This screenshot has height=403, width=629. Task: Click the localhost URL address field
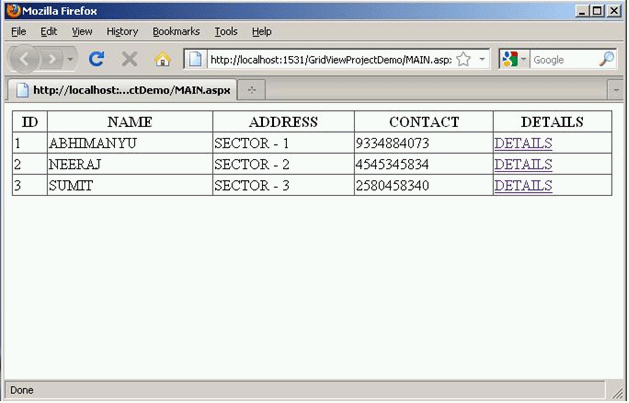click(x=331, y=60)
